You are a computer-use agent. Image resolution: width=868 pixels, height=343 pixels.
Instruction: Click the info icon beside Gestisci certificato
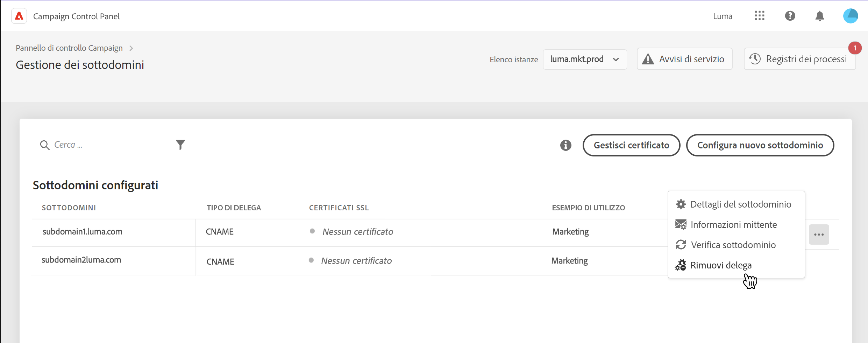(x=565, y=145)
